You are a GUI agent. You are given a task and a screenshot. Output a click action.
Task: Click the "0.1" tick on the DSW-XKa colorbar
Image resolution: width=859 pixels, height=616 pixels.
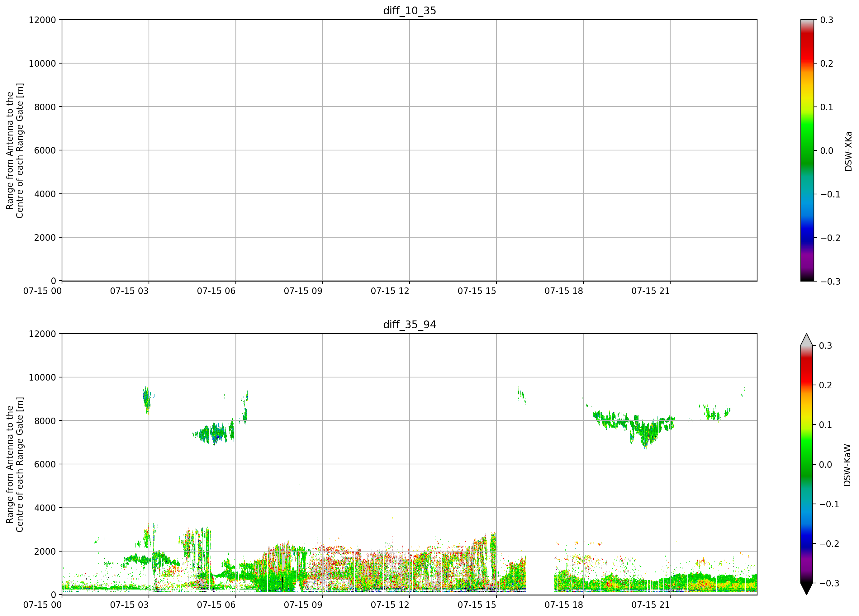827,107
